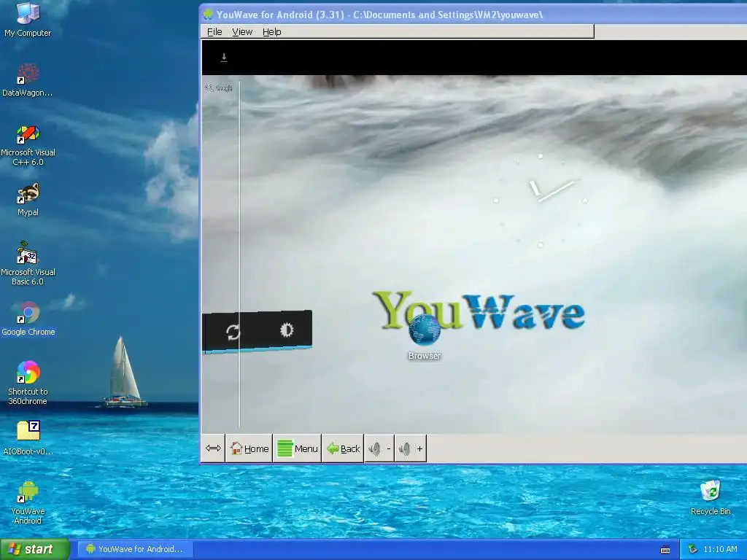Tap the download notification arrow icon
747x560 pixels.
click(x=224, y=58)
